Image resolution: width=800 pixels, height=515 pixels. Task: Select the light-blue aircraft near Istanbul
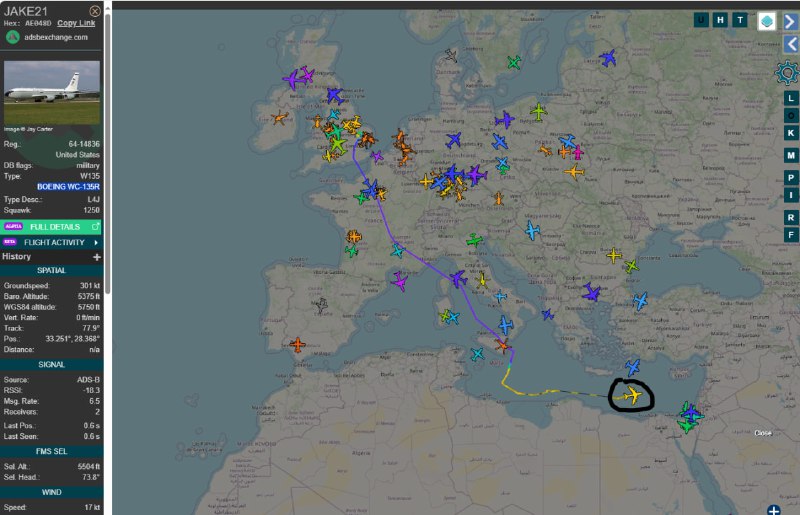640,301
